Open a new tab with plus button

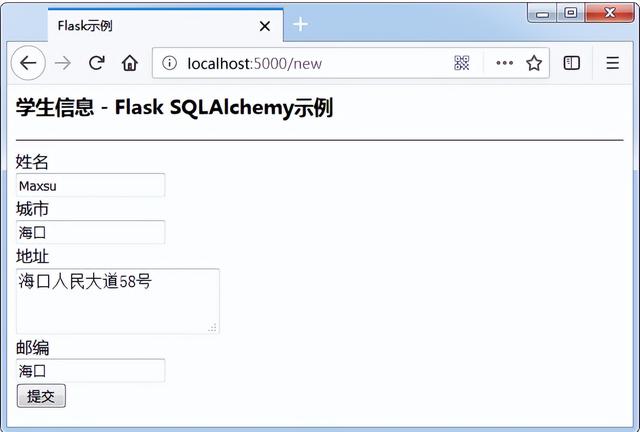coord(300,24)
